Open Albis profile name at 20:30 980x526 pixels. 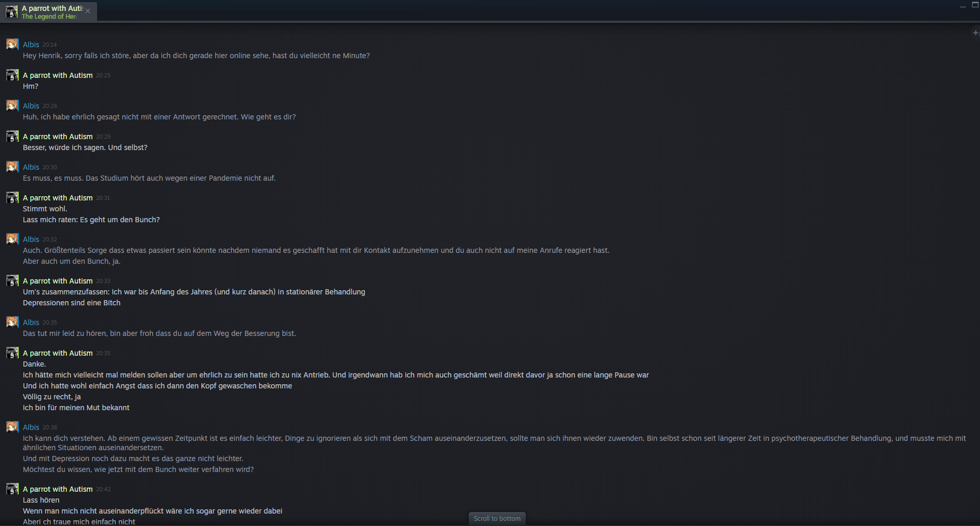tap(31, 167)
